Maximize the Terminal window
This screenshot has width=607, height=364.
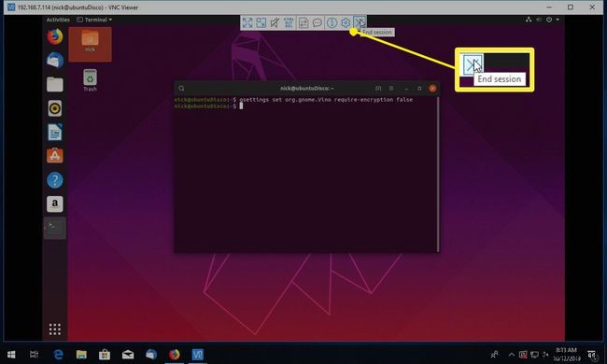tap(419, 89)
